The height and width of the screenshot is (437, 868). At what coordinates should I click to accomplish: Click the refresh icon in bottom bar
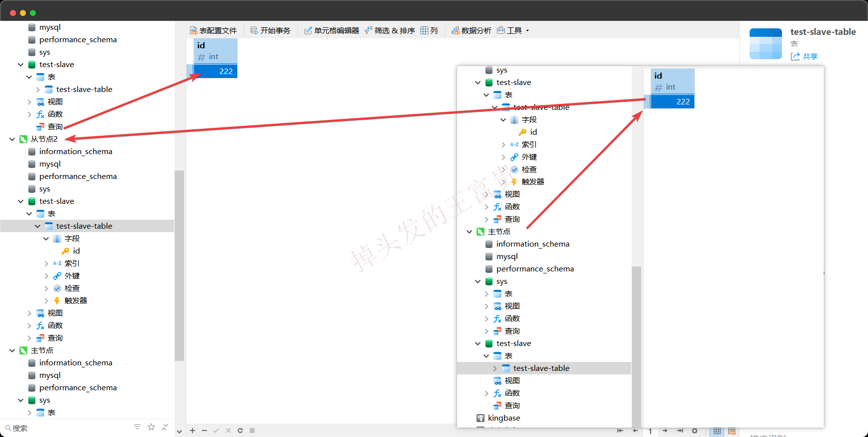pyautogui.click(x=240, y=431)
